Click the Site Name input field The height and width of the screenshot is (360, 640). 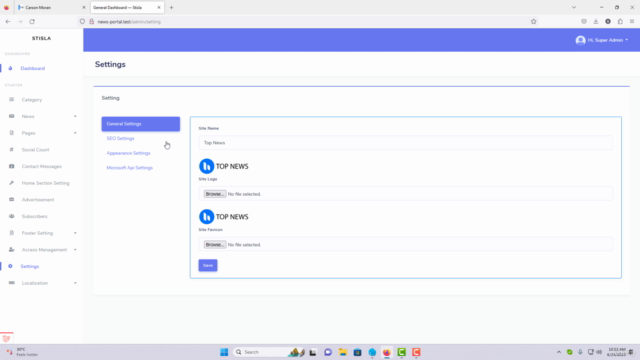[405, 143]
